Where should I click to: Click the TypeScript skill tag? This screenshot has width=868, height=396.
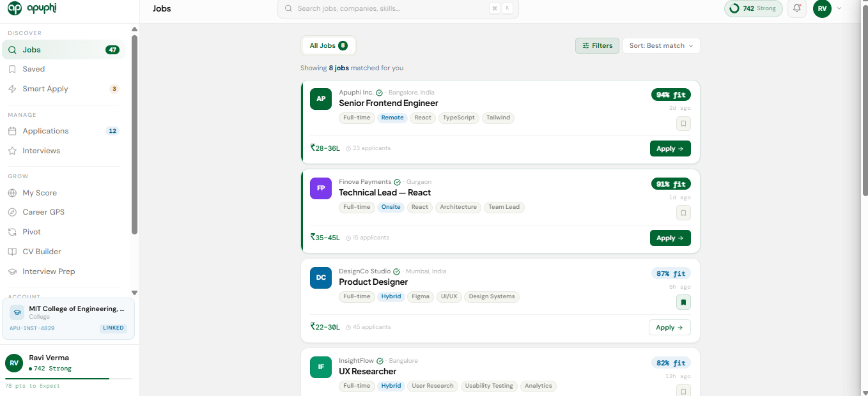click(459, 118)
